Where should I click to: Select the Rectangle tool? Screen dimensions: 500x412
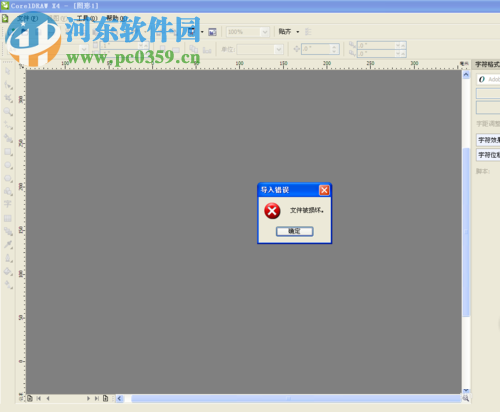click(8, 152)
